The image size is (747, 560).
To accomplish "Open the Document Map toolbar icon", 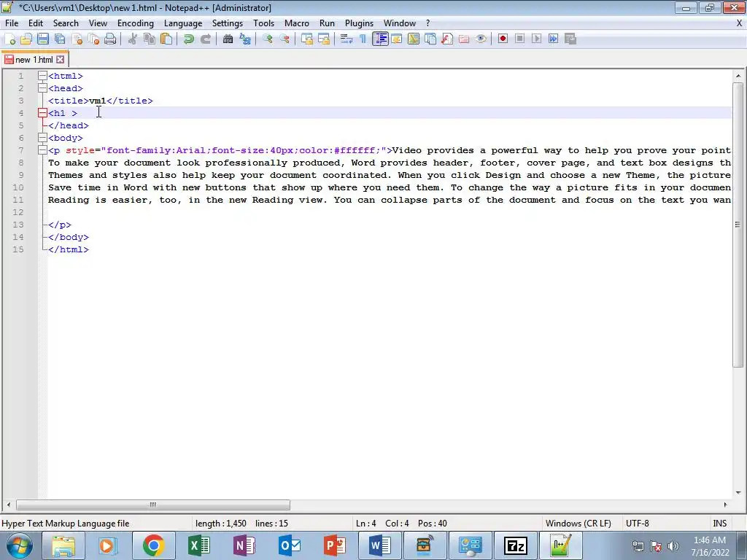I will pos(414,39).
